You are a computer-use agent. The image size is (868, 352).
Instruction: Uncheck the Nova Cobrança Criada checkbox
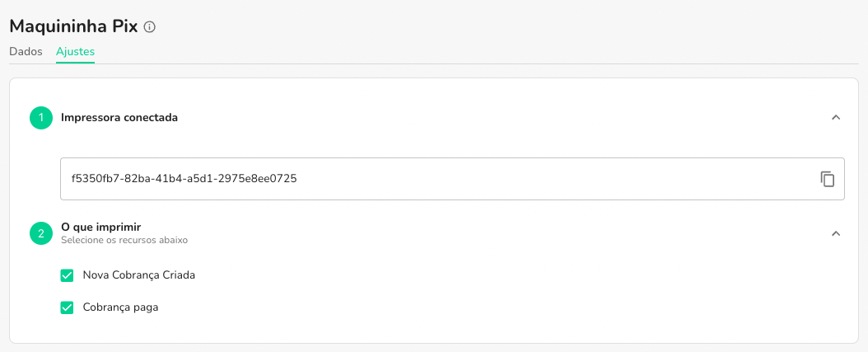click(x=68, y=275)
